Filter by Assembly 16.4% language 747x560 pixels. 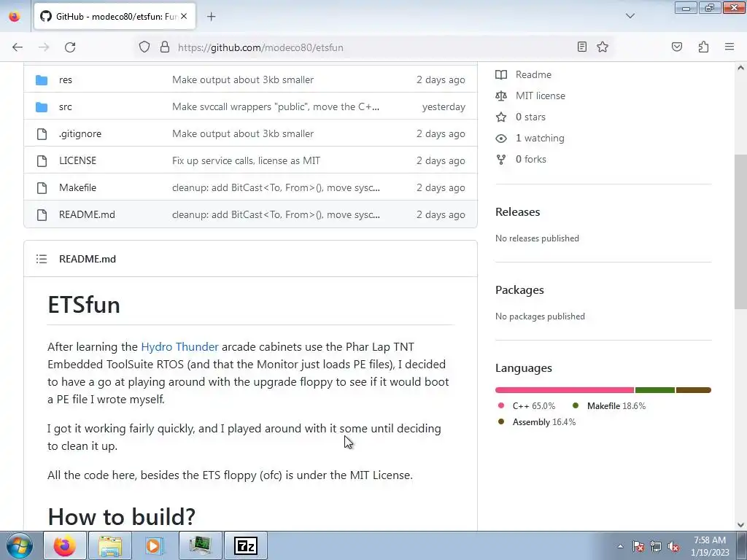point(536,422)
